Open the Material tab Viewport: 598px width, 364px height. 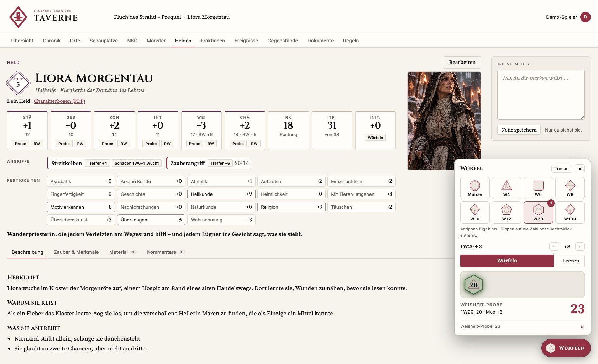(122, 252)
